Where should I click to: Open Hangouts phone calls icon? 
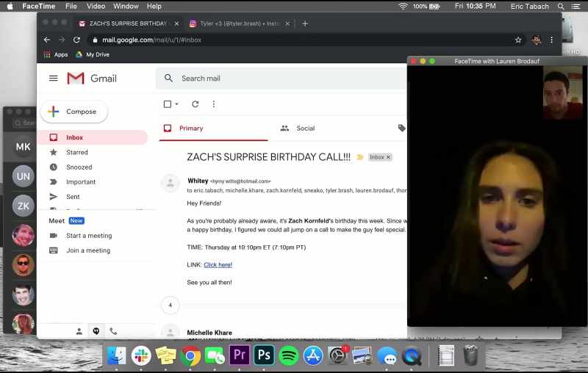pos(113,331)
